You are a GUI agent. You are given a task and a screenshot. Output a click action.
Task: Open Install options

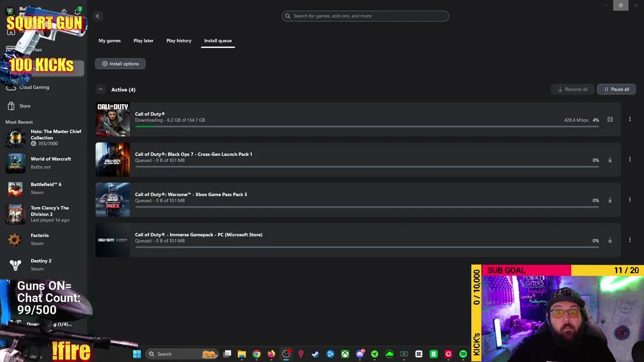pyautogui.click(x=120, y=64)
